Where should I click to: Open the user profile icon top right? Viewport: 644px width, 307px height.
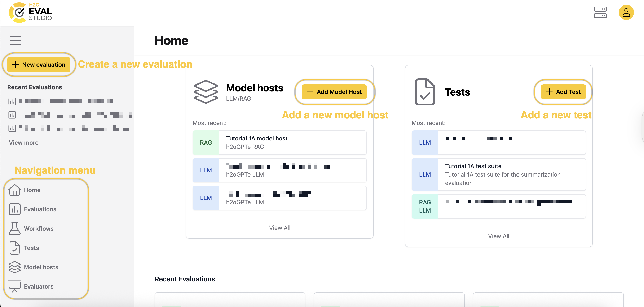[x=626, y=12]
